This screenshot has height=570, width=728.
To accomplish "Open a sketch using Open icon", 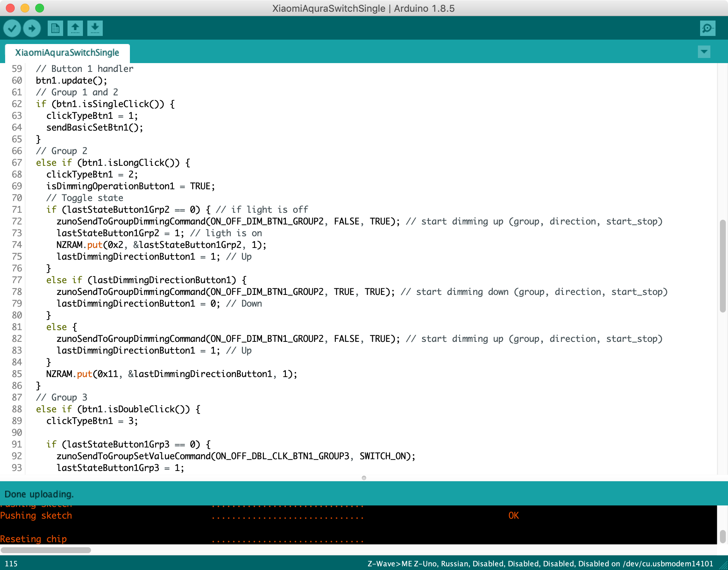I will click(75, 28).
